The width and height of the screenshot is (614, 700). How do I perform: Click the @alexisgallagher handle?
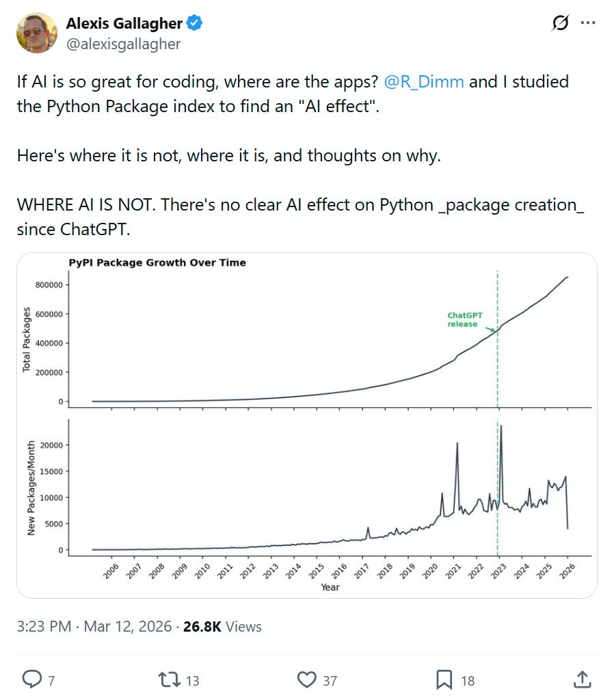coord(123,44)
